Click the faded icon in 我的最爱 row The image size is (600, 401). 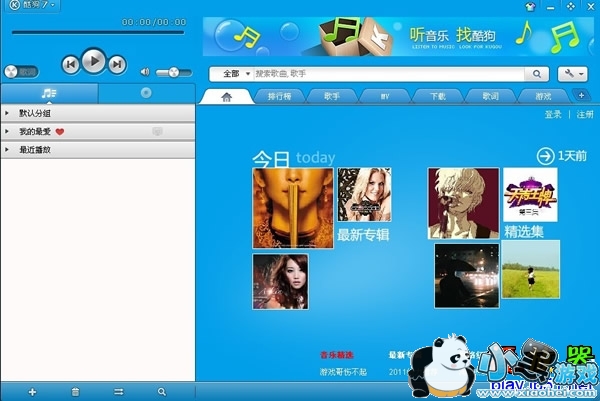pos(157,132)
